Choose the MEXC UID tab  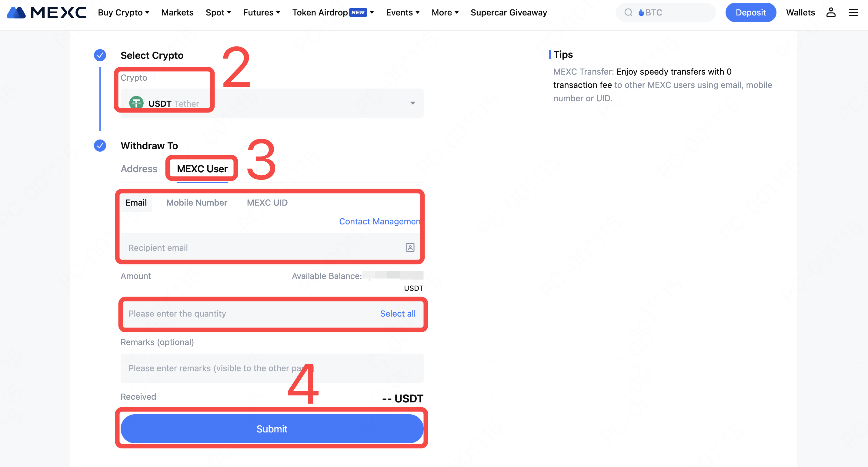(x=267, y=203)
